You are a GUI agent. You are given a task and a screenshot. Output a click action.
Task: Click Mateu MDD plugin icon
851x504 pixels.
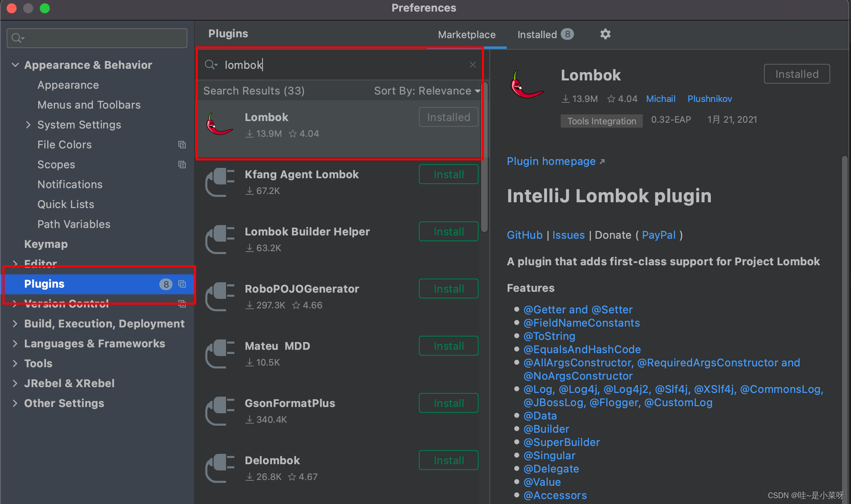[220, 354]
